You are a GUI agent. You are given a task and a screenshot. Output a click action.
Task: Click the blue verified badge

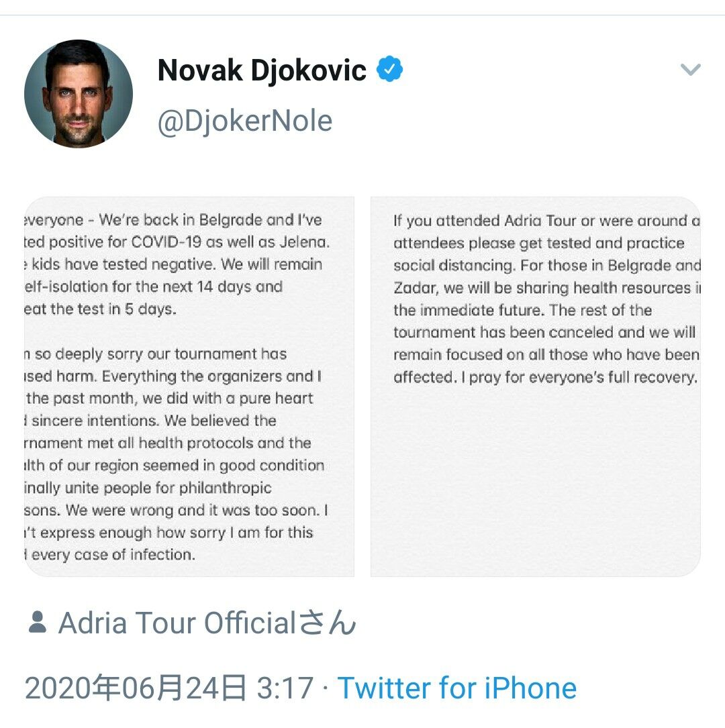[x=389, y=70]
